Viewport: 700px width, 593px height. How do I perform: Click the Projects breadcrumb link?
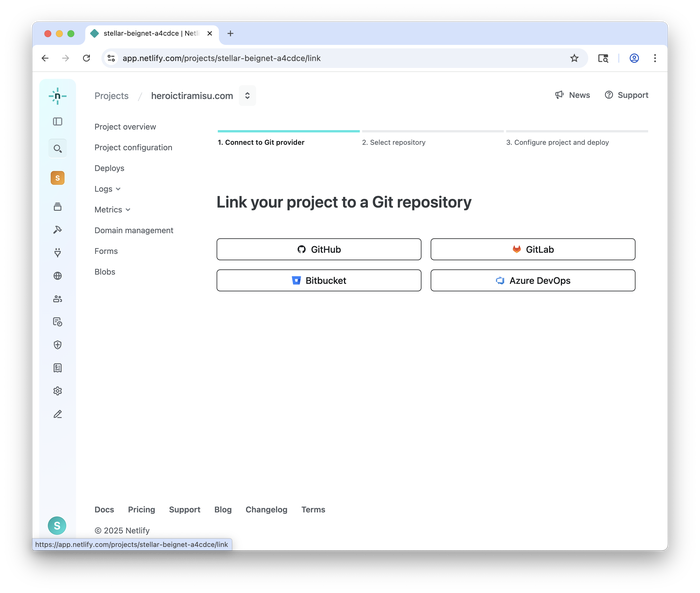click(x=112, y=96)
